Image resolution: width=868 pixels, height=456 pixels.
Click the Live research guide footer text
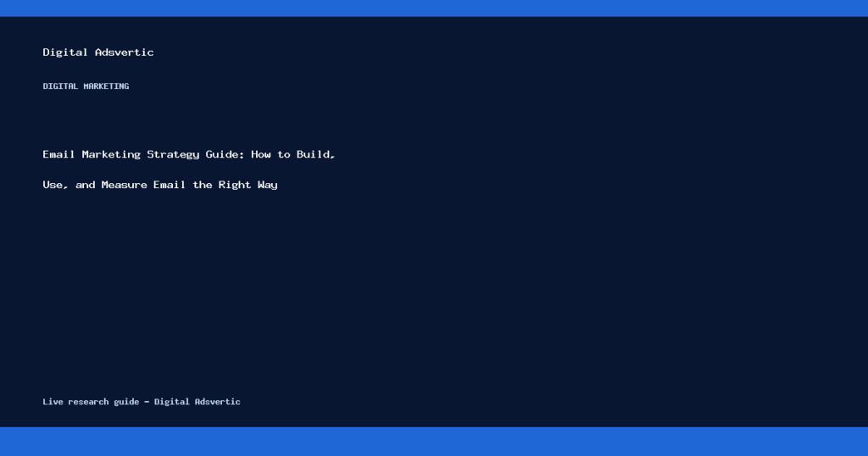(142, 402)
